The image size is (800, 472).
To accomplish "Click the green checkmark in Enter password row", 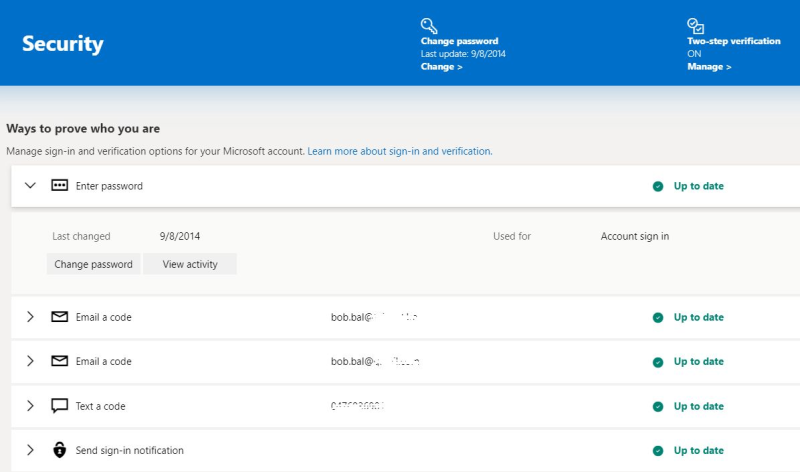I will (x=658, y=186).
